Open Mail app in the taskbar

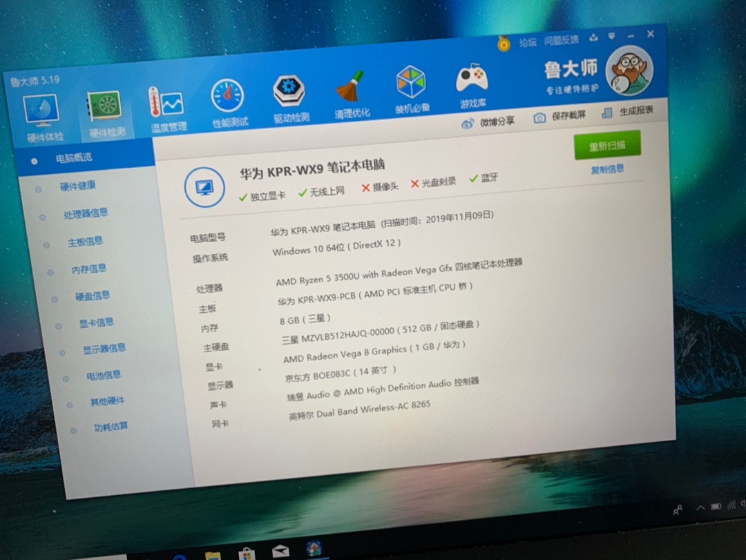280,552
